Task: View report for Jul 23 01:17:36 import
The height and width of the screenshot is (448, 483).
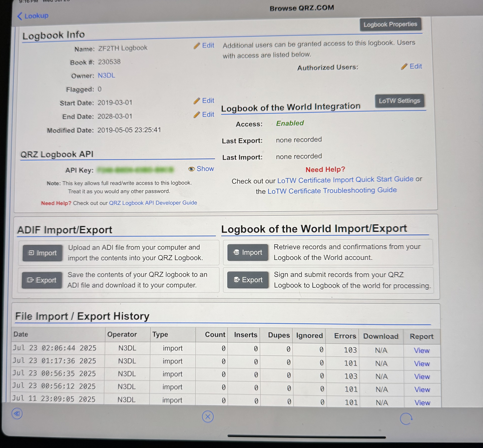Action: tap(422, 364)
